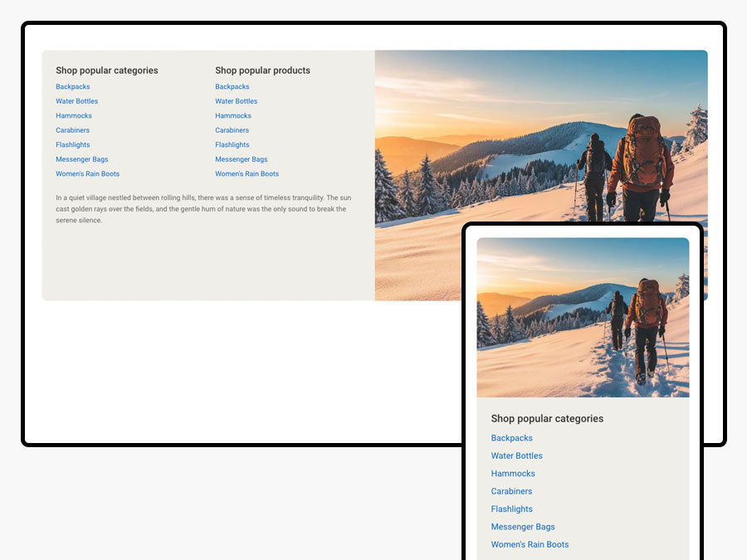Click Messenger Bags under Shop popular products
This screenshot has height=560, width=747.
(242, 159)
